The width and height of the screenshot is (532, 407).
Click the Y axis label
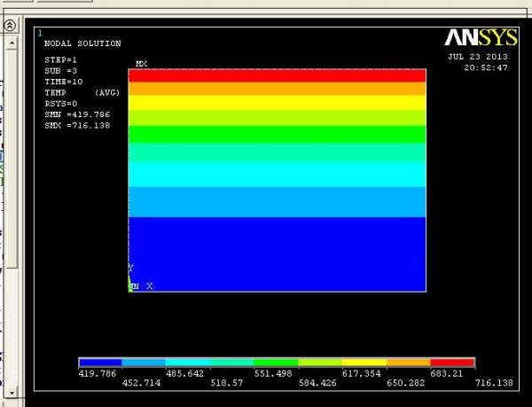pyautogui.click(x=130, y=268)
